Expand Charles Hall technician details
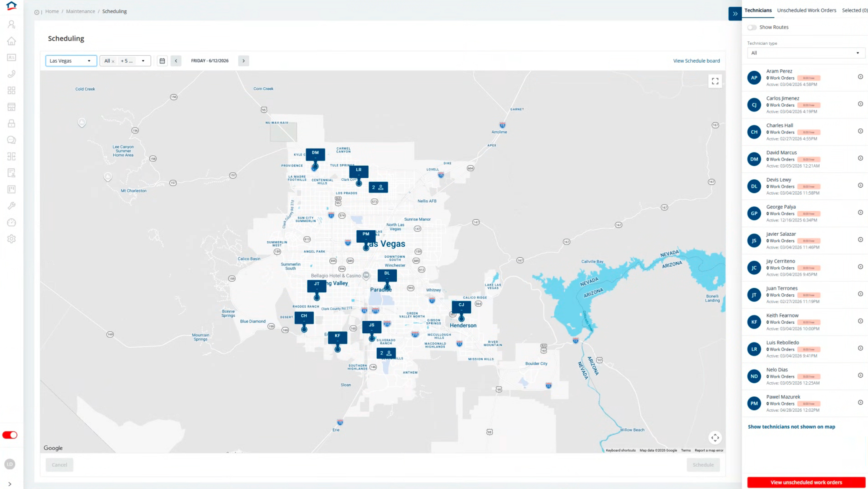 [x=860, y=131]
